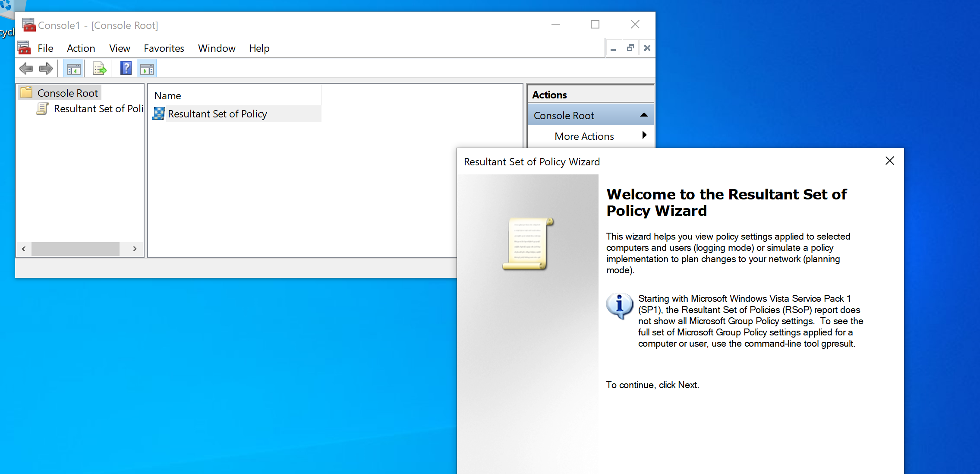Screen dimensions: 980x474
Task: Close the inner MDI console window
Action: (647, 48)
